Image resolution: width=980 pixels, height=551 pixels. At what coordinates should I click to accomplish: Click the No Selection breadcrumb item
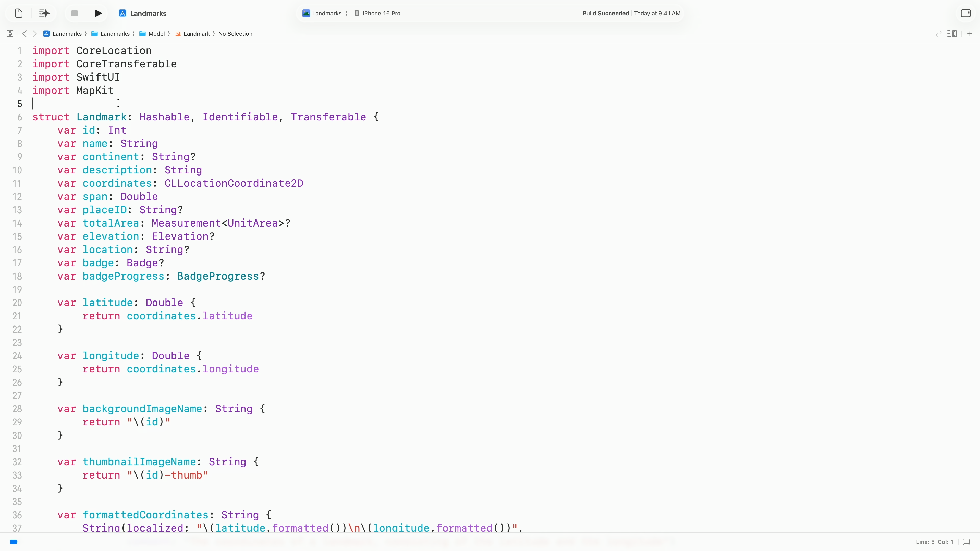coord(235,34)
